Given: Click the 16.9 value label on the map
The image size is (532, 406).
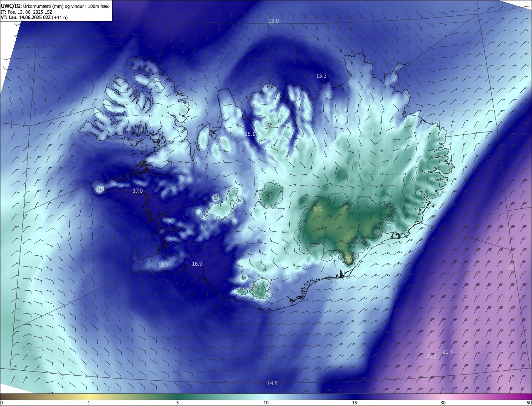Looking at the screenshot, I should (197, 264).
